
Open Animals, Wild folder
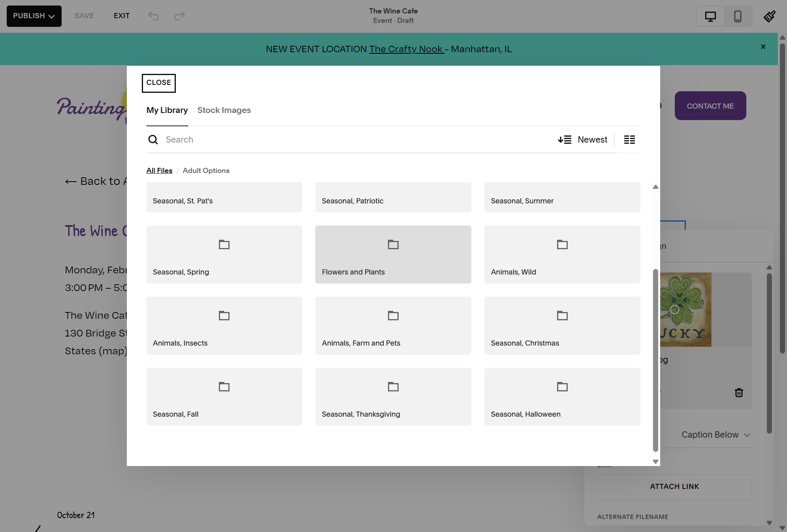pos(562,254)
